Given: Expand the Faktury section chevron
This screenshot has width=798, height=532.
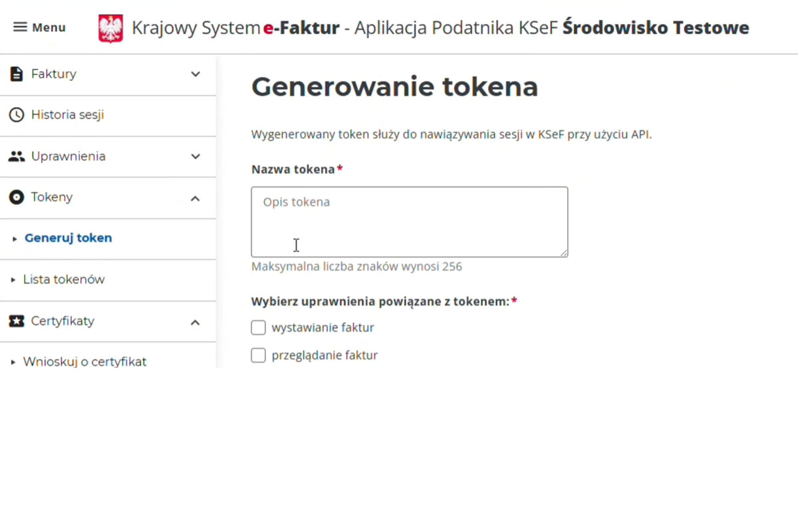Looking at the screenshot, I should click(x=196, y=74).
